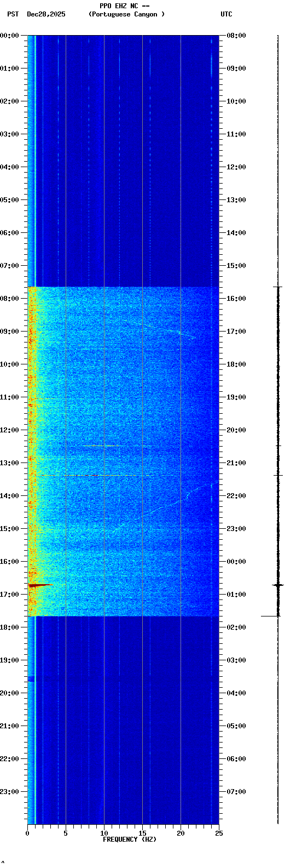This screenshot has height=868, width=302.
Task: Click the 01:00 PST time label
Action: tap(9, 68)
